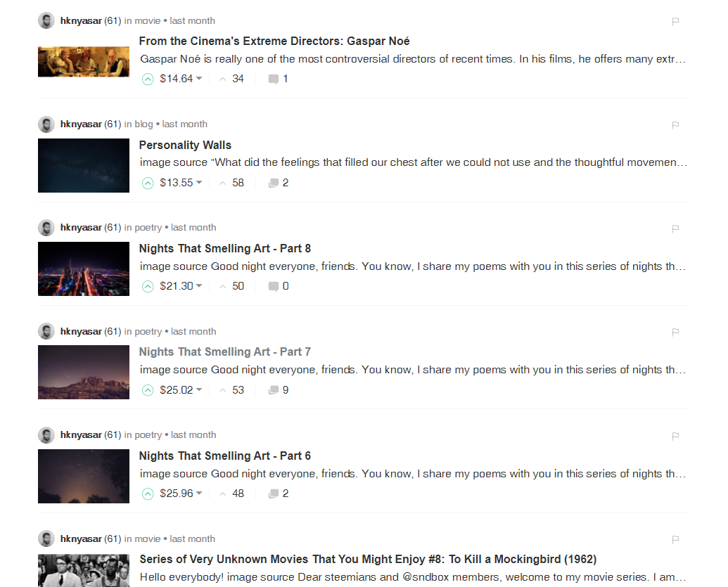Click hknyasar avatar on Gaspar Noé post

46,21
